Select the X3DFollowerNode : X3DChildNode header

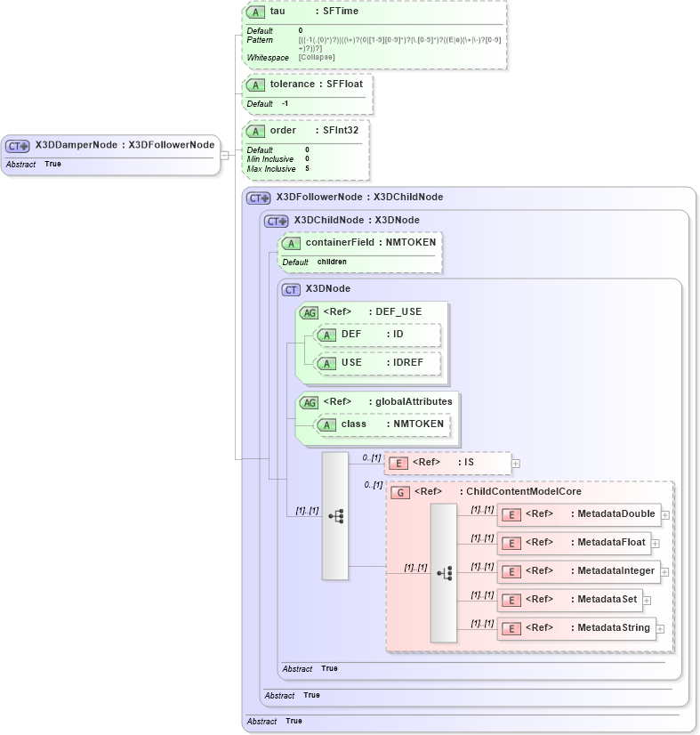coord(360,197)
